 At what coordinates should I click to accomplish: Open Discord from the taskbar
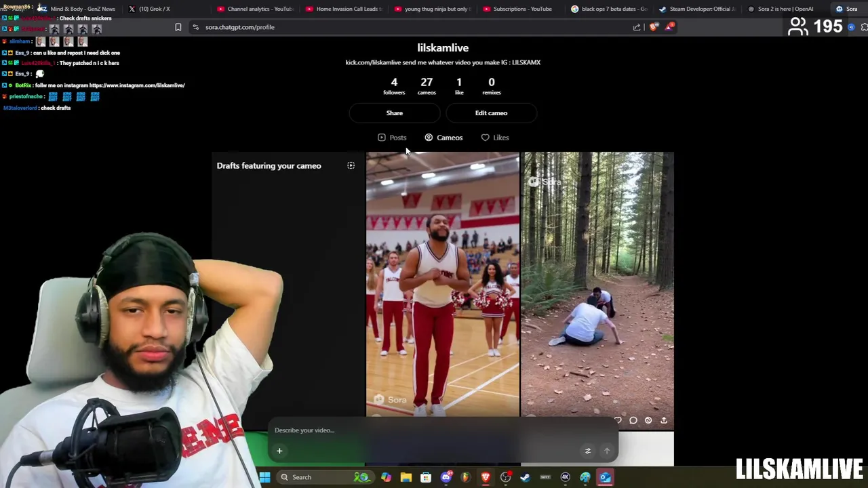click(x=446, y=477)
